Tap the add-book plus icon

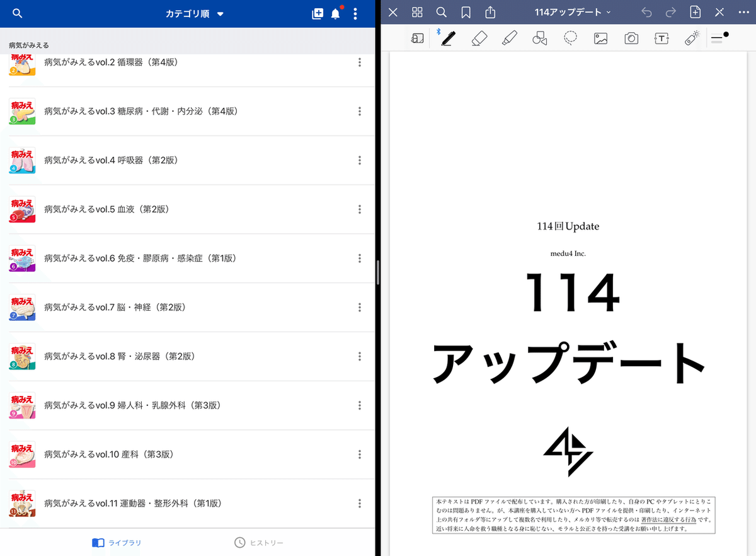pos(318,14)
